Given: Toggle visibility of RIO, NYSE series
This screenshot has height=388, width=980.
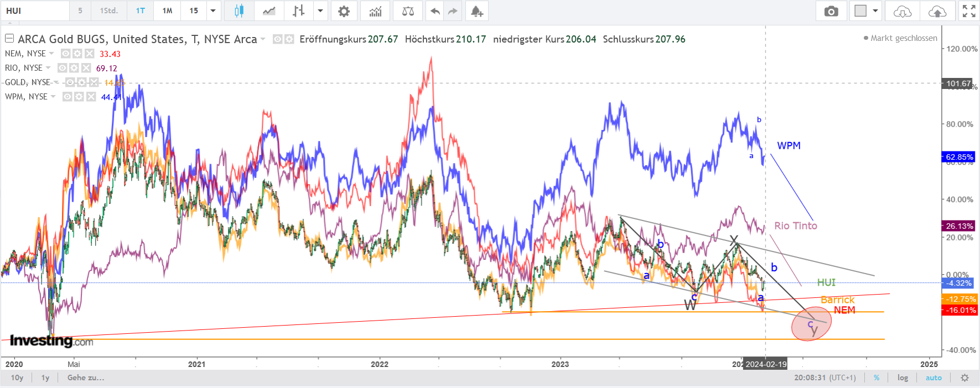Looking at the screenshot, I should point(63,68).
